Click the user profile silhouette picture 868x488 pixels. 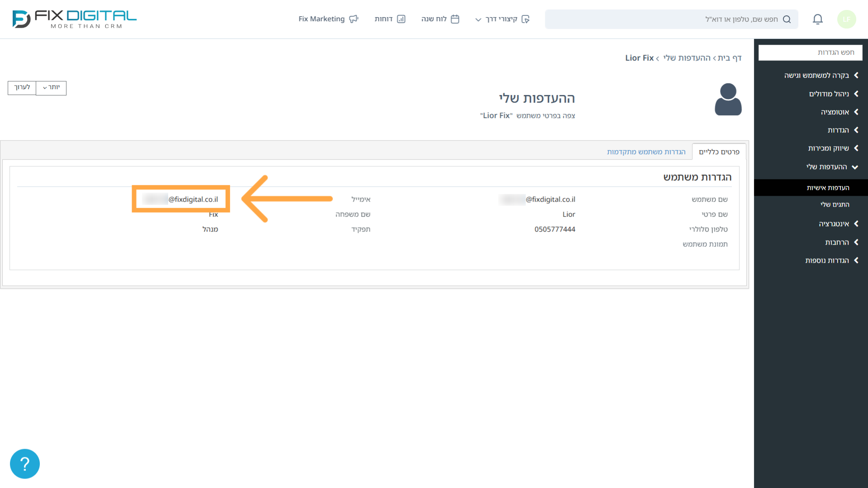[x=728, y=99]
